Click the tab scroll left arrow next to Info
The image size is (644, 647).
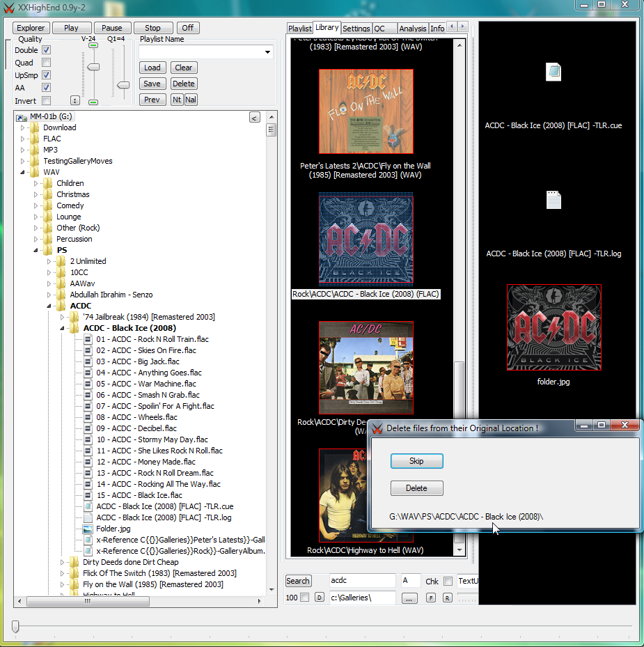point(452,27)
